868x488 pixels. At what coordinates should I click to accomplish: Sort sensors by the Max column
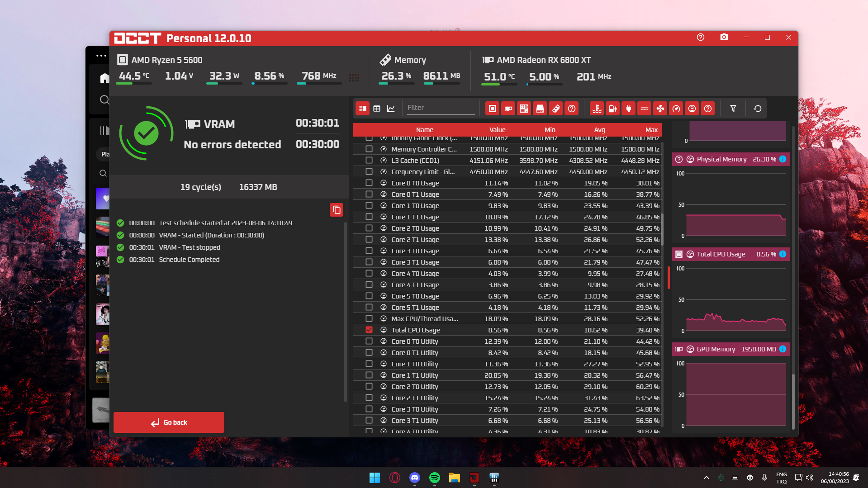pos(651,130)
